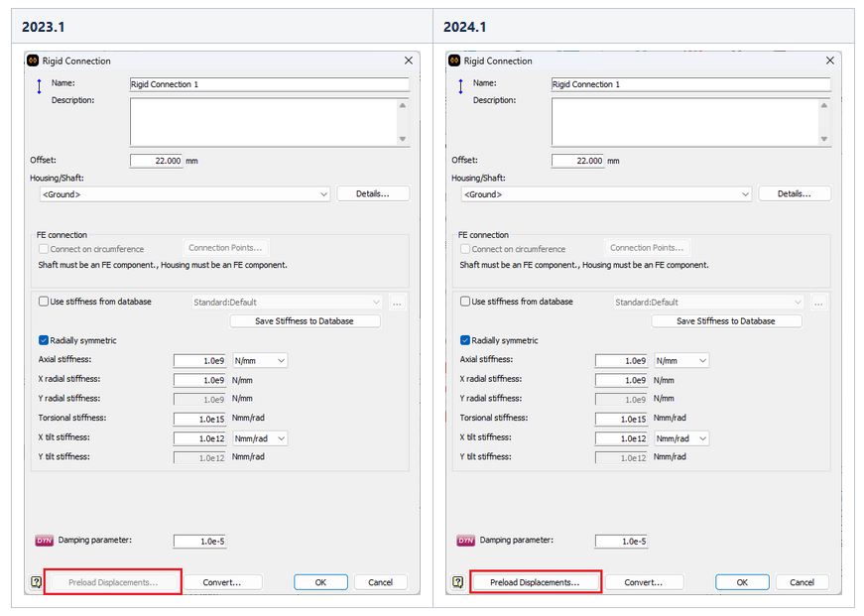Select the DYN icon beside Damping parameter in 2024.1
Viewport: 864px width, 616px height.
(x=466, y=540)
